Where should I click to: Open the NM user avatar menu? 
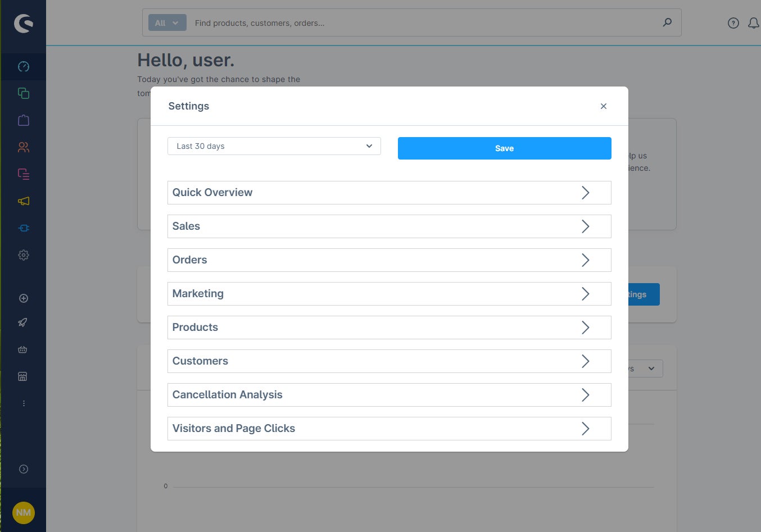click(24, 512)
